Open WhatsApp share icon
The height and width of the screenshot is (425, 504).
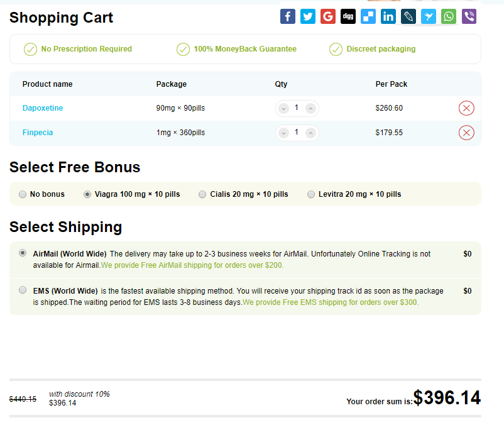[x=449, y=16]
